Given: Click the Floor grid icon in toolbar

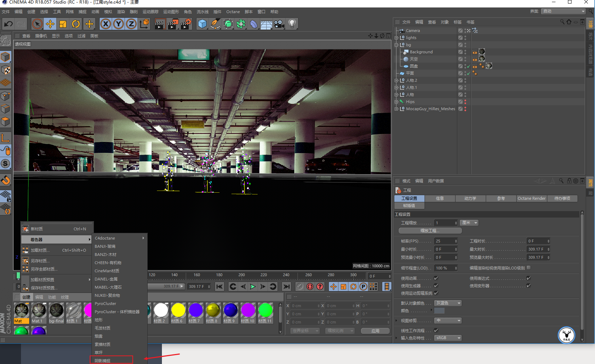Looking at the screenshot, I should pos(267,24).
